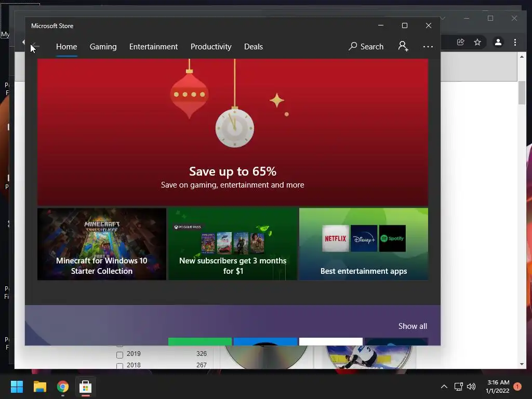The height and width of the screenshot is (399, 532).
Task: Maximize the background Chrome window
Action: 490,18
